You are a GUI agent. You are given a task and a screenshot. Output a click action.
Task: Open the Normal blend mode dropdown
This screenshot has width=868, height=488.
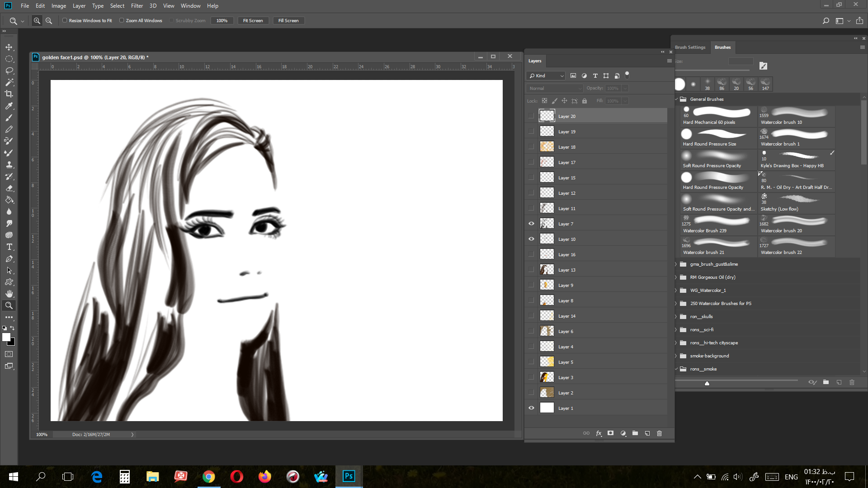(x=555, y=89)
